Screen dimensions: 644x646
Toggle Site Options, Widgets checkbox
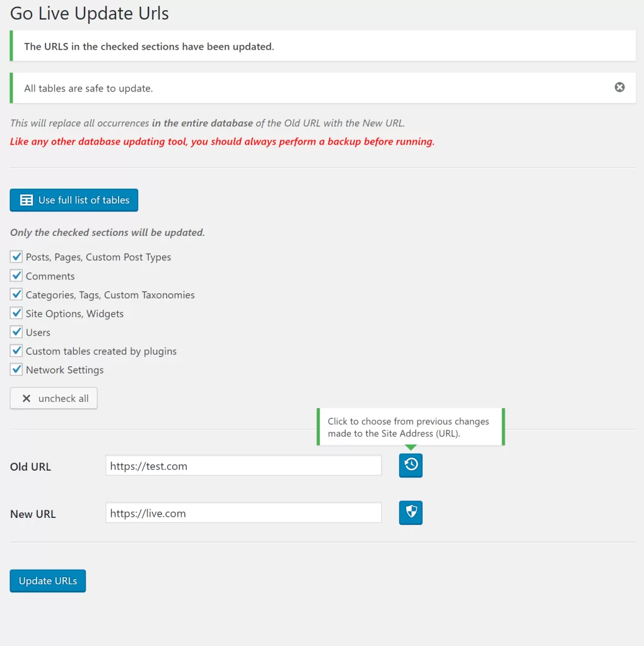[x=16, y=313]
